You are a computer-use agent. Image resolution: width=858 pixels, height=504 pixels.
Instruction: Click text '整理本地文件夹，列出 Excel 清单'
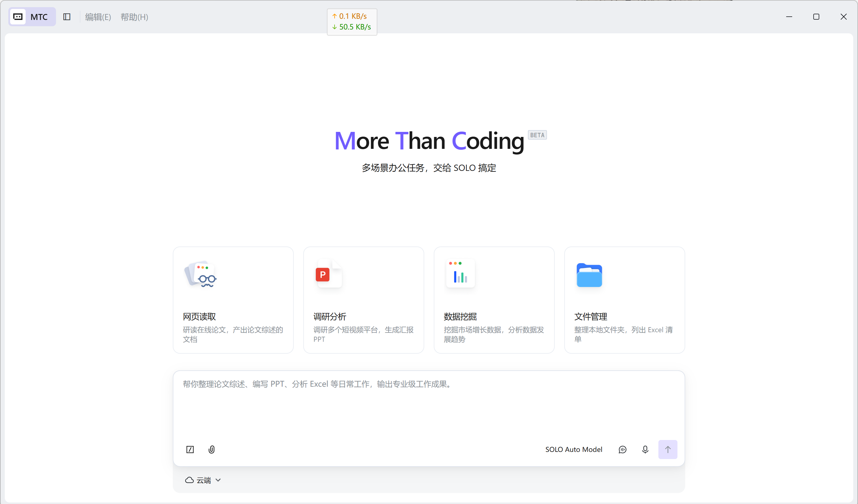pos(624,334)
